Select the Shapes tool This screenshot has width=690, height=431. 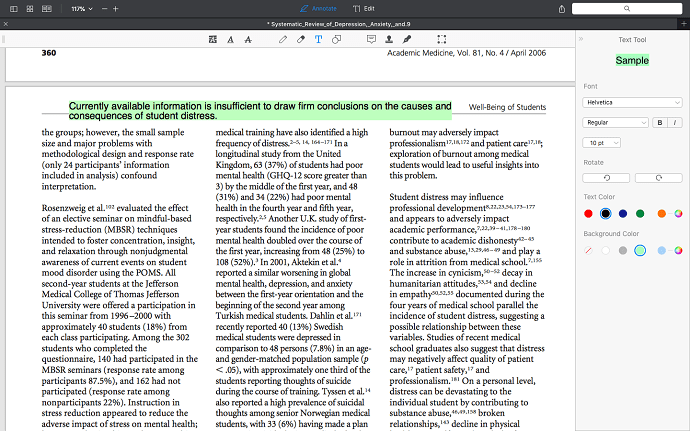[336, 40]
